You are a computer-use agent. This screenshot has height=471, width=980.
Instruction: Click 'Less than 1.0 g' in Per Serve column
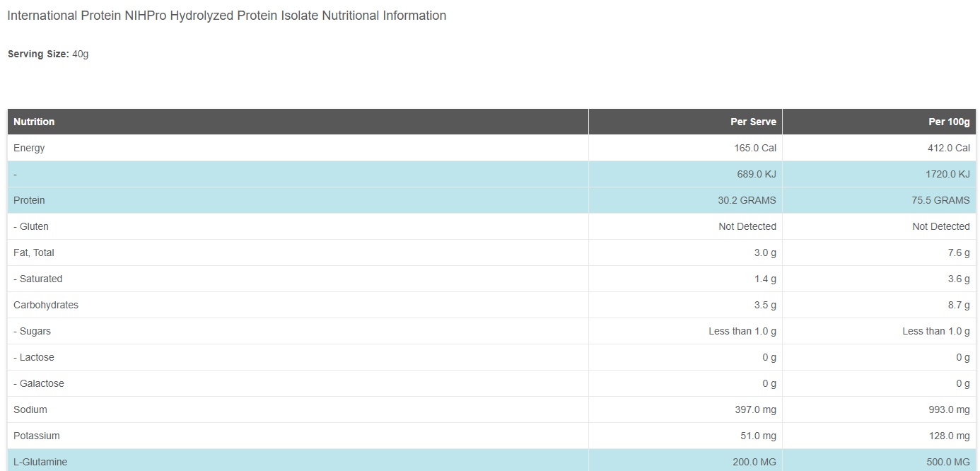[x=742, y=331]
